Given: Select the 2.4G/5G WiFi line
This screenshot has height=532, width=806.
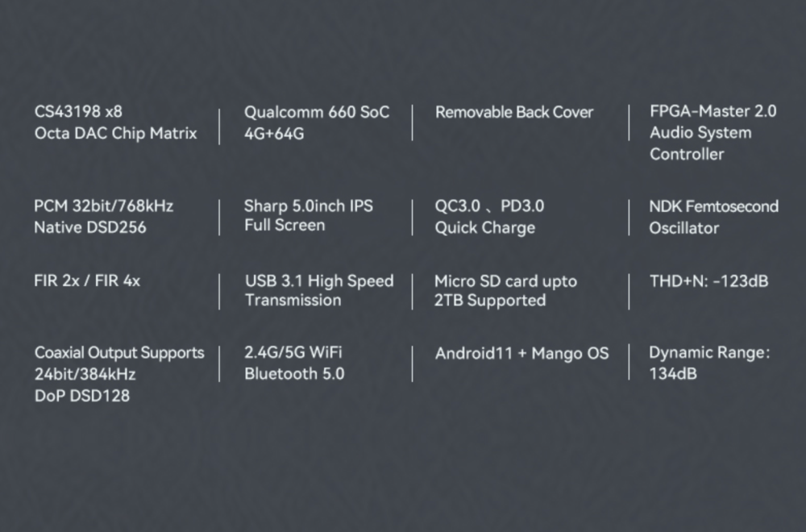Looking at the screenshot, I should 293,352.
